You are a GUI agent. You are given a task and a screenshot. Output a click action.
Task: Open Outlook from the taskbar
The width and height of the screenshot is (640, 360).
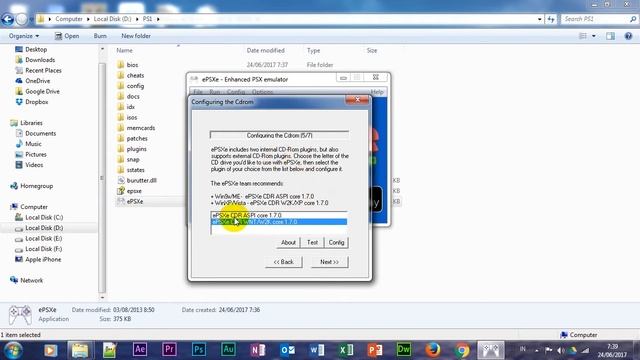pos(287,350)
